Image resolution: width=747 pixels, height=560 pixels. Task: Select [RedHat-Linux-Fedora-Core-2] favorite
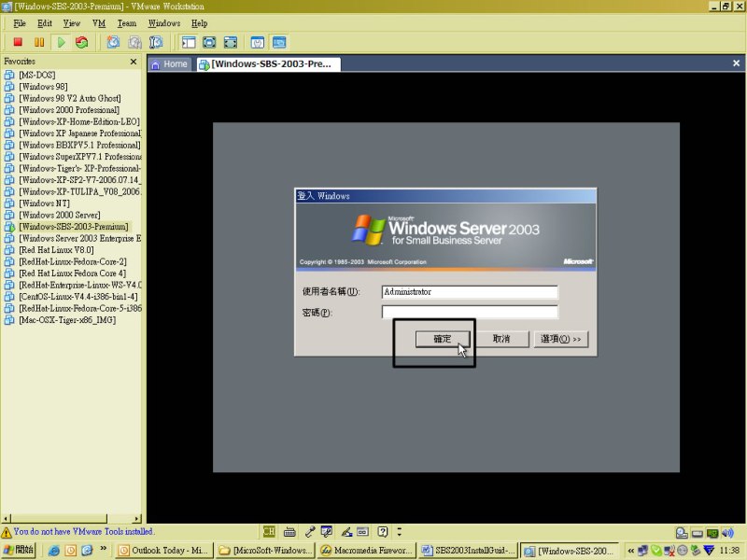pyautogui.click(x=73, y=261)
